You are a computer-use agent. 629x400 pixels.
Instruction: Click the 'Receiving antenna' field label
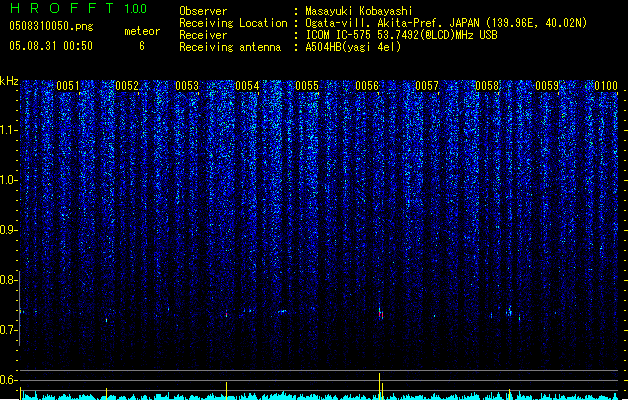(230, 47)
